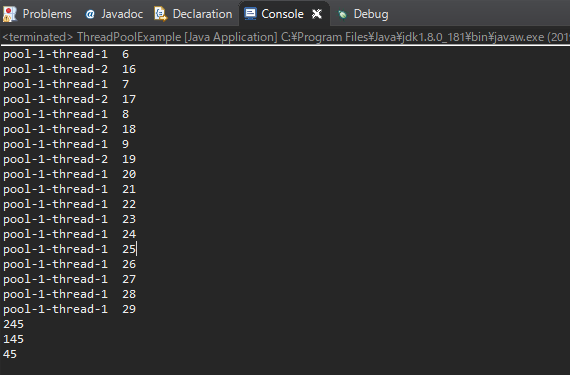Switch to the Javadoc tab
This screenshot has width=570, height=375.
click(x=114, y=14)
